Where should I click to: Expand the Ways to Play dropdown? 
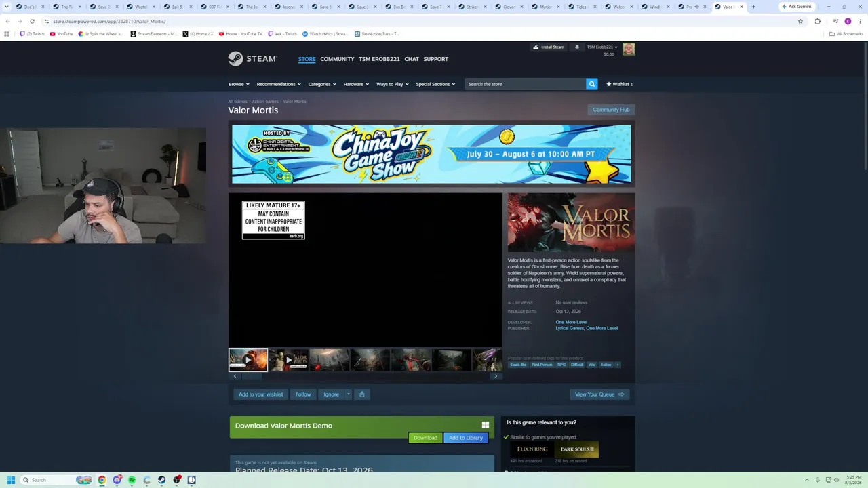pyautogui.click(x=393, y=84)
